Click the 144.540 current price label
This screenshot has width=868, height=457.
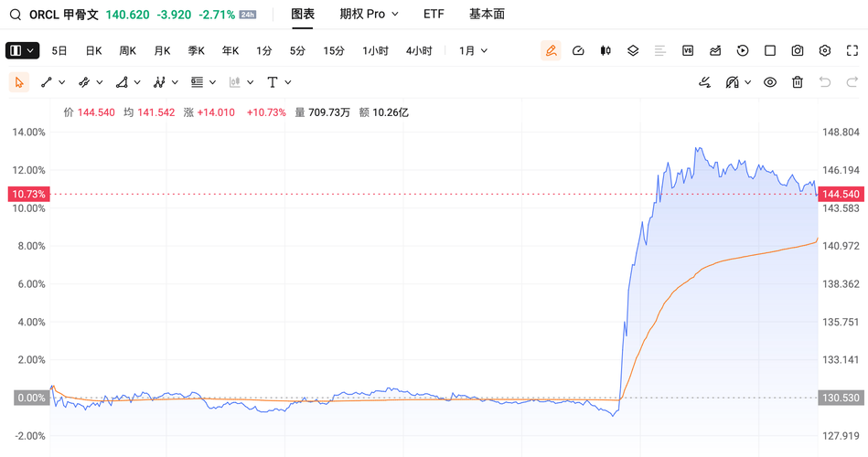[841, 194]
